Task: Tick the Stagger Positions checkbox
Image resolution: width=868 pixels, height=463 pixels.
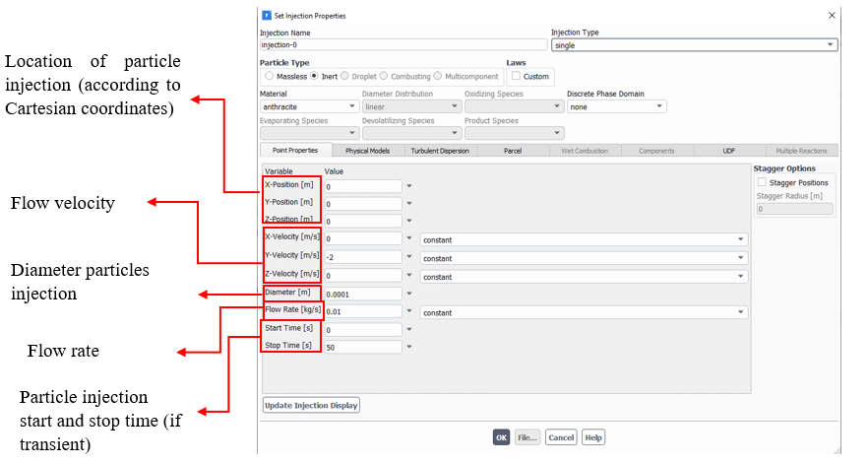Action: [x=762, y=182]
